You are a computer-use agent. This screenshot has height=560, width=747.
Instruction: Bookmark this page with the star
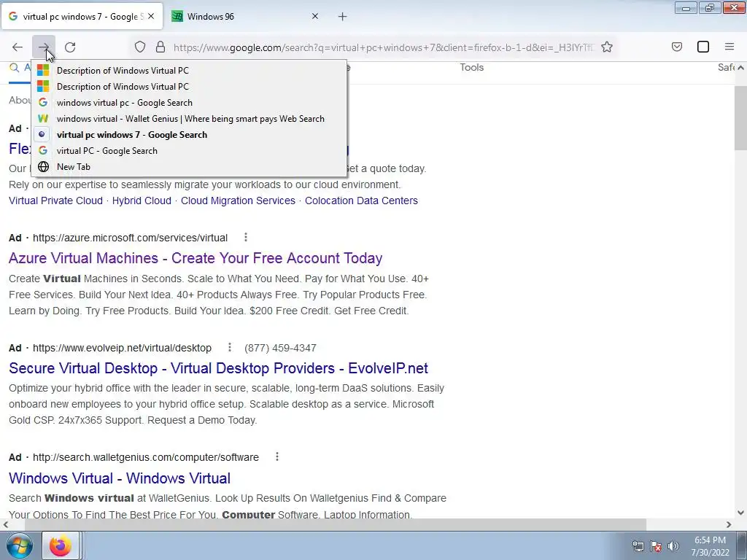click(606, 47)
